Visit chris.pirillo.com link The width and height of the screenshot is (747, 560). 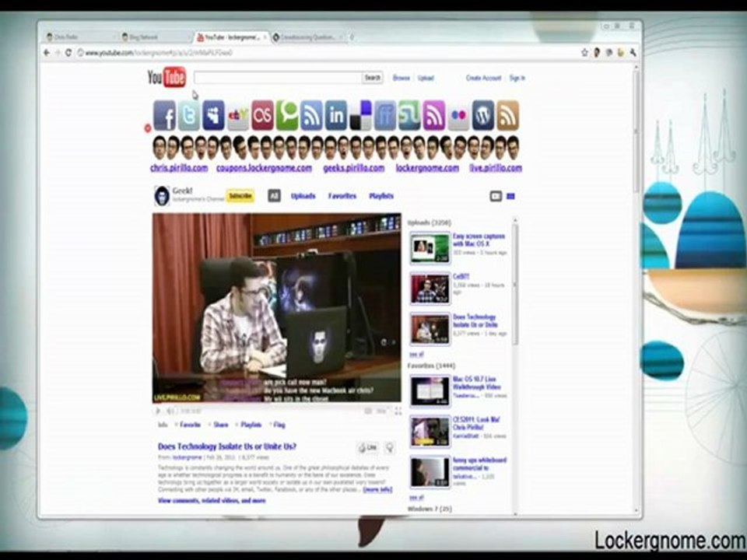[179, 168]
